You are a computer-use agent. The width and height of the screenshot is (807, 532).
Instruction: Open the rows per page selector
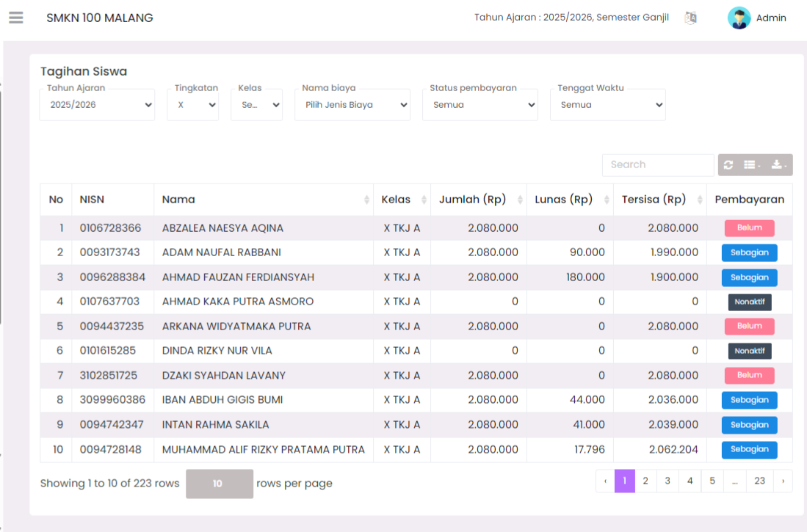(219, 484)
